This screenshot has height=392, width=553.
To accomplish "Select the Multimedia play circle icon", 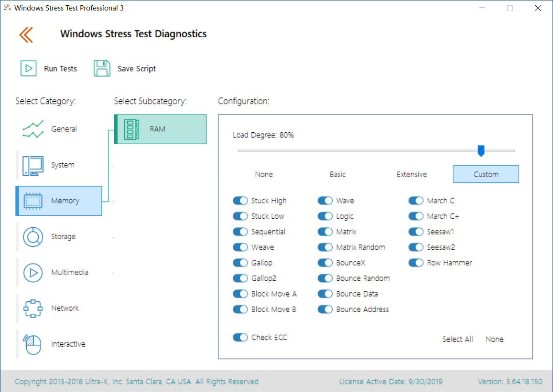I will (33, 273).
